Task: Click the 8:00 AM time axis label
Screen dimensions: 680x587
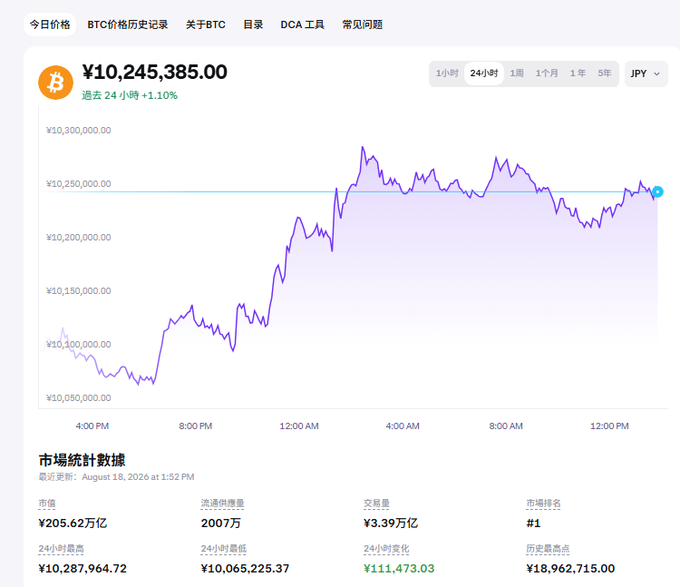Action: tap(506, 426)
